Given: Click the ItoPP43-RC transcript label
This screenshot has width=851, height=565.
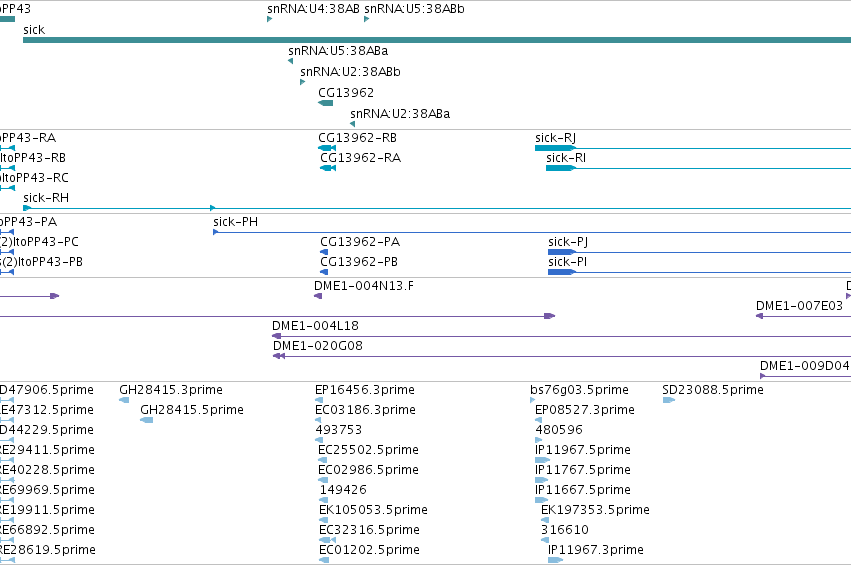Looking at the screenshot, I should tap(34, 179).
